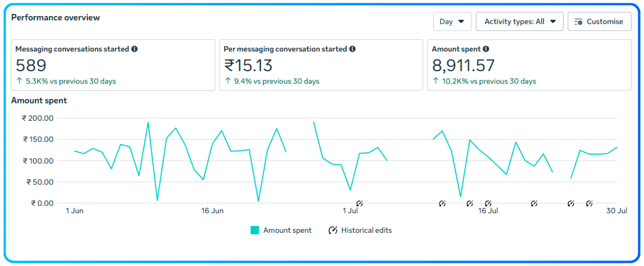Click historical edit marker near 1 Jul

[360, 204]
